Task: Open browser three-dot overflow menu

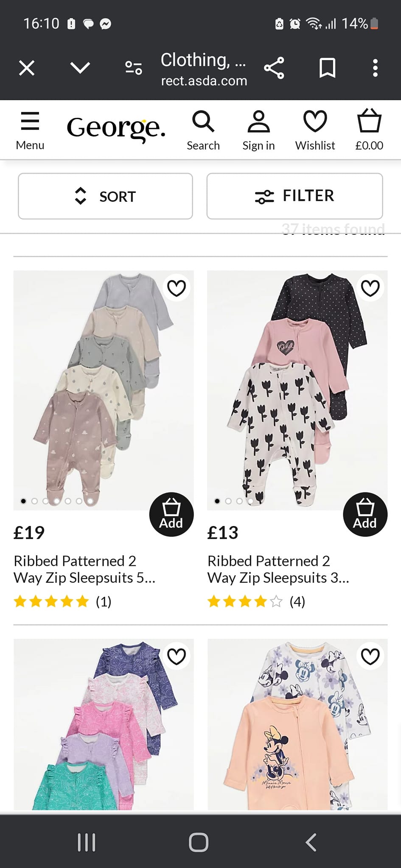Action: pyautogui.click(x=375, y=68)
